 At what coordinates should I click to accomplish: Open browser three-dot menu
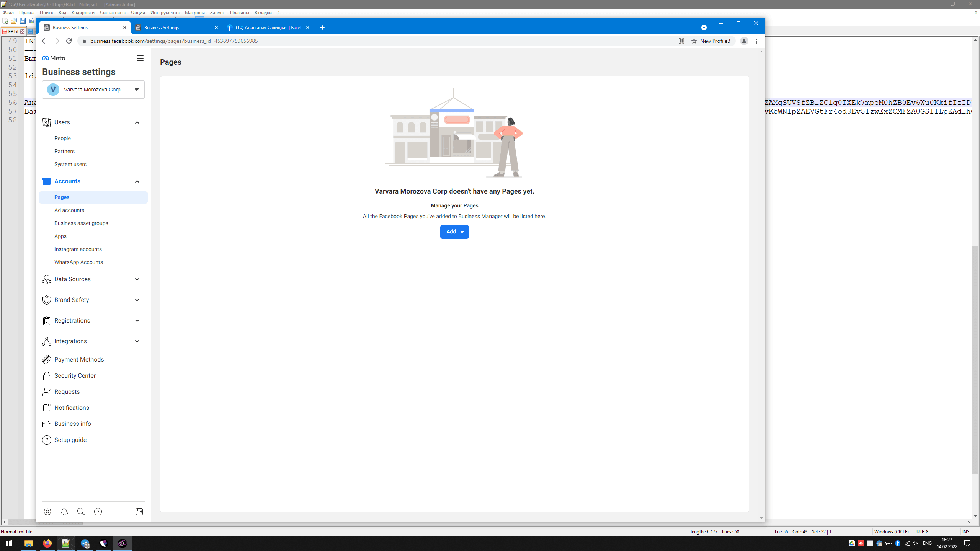click(756, 41)
